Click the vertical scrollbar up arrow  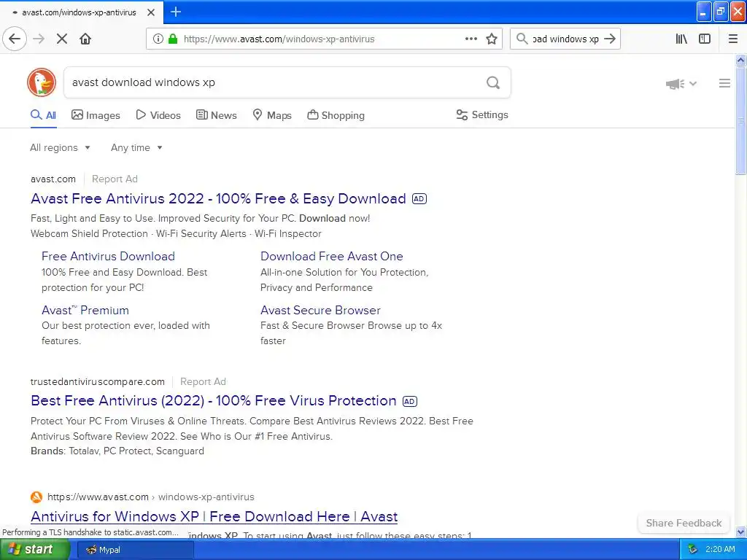tap(741, 60)
